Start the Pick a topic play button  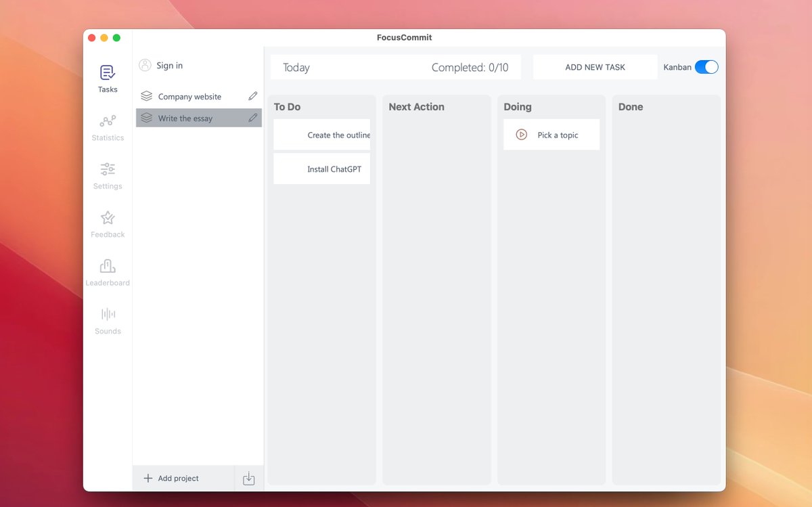pos(521,135)
